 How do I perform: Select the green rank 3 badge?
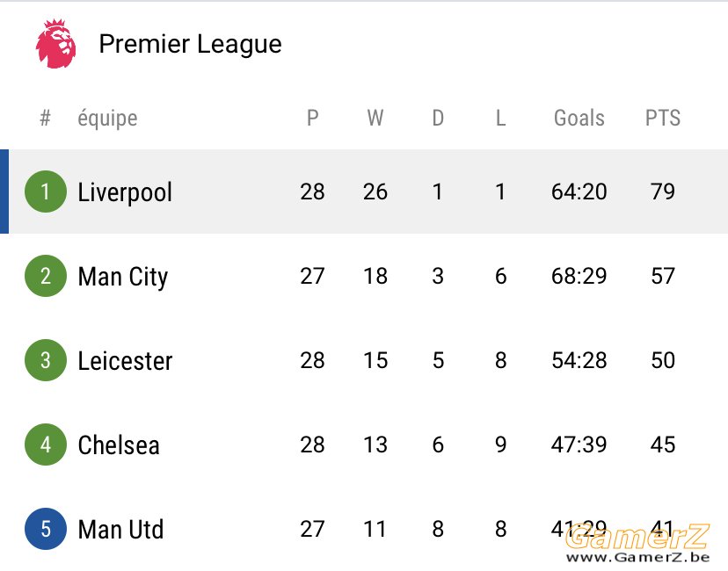(46, 360)
